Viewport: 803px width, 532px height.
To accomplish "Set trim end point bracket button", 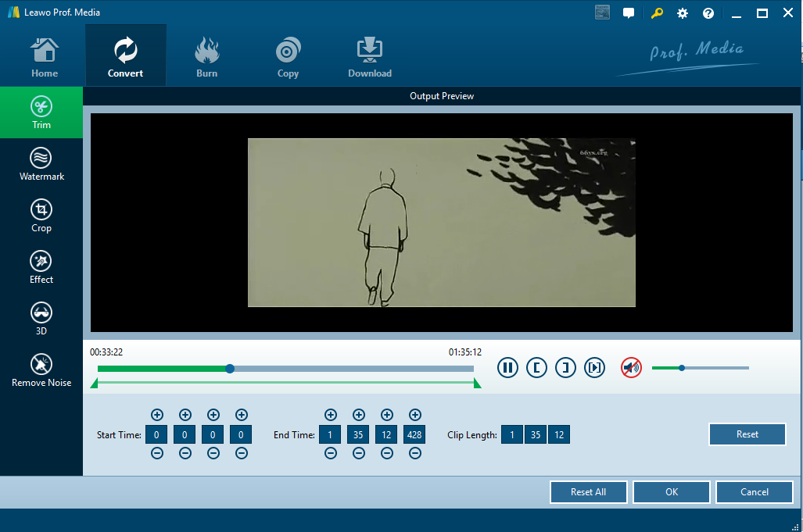I will tap(565, 367).
